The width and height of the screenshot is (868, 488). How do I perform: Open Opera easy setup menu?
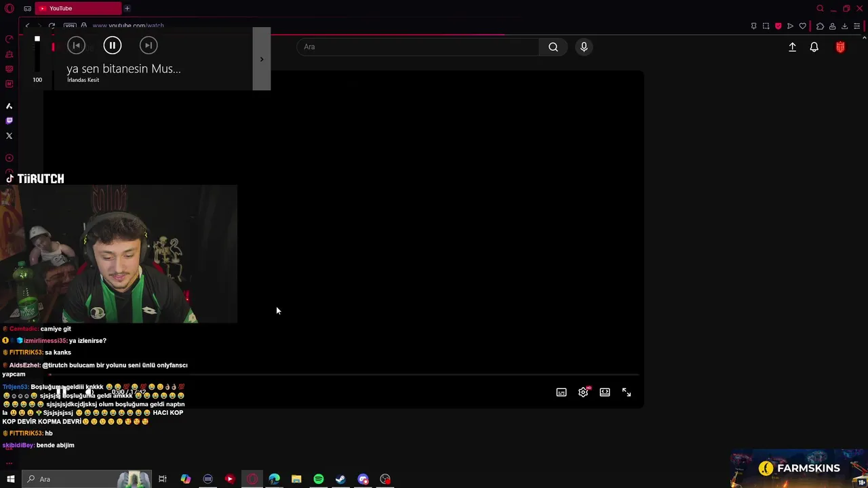857,26
